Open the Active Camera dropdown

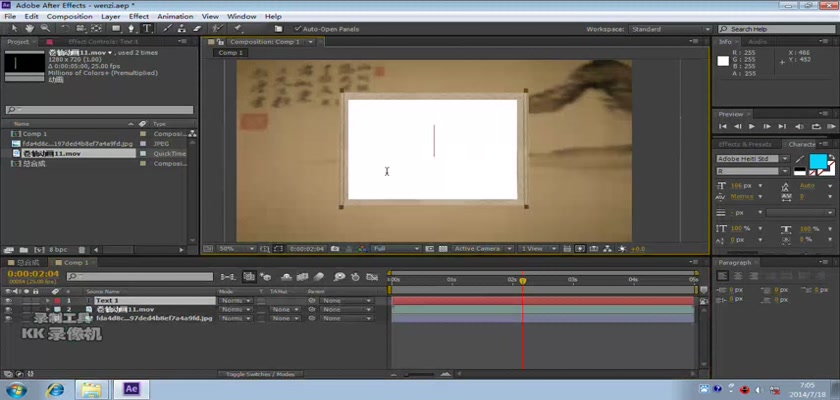(x=483, y=249)
